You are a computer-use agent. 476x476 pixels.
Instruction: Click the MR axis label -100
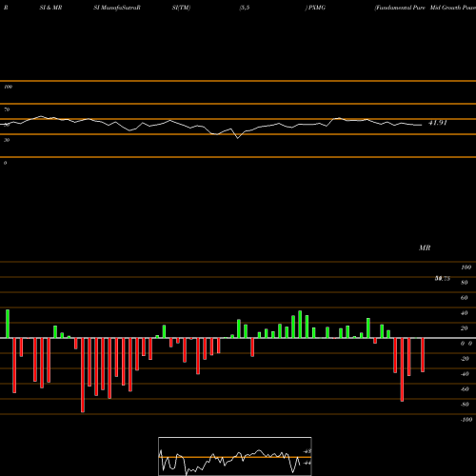(466, 420)
